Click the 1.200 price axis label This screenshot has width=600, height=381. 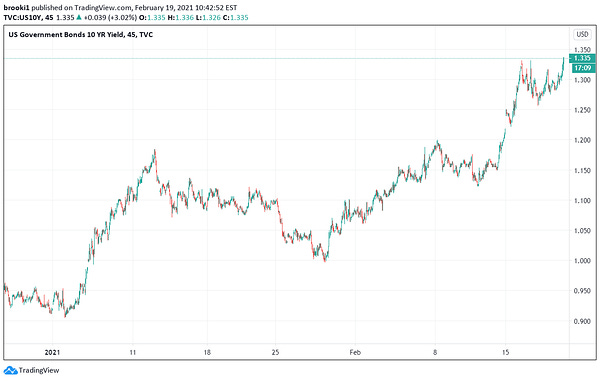(x=582, y=140)
